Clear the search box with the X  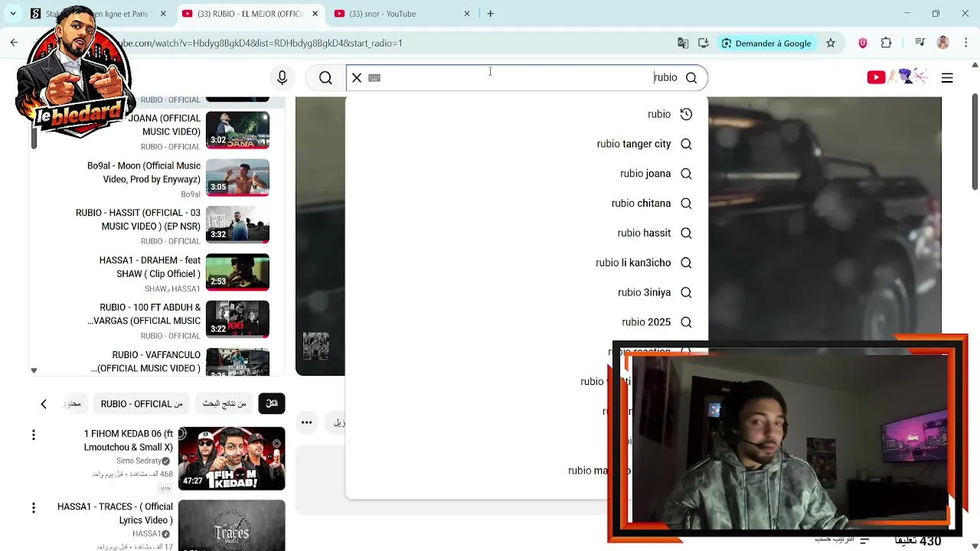(x=357, y=77)
